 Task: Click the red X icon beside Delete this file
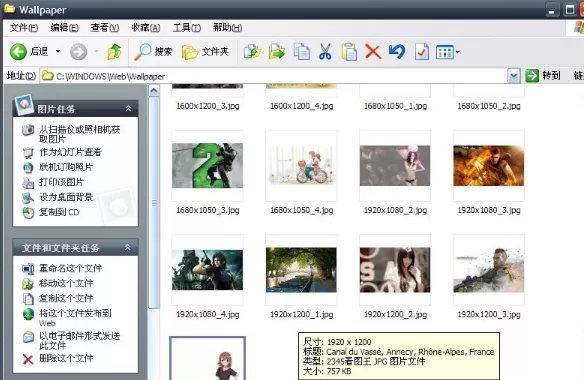point(28,359)
